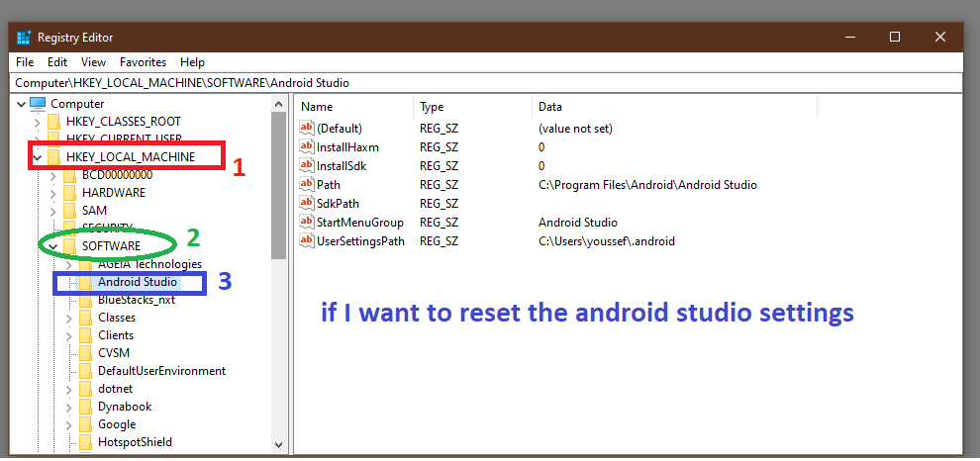Click the InstallSdk value string icon

(x=307, y=165)
